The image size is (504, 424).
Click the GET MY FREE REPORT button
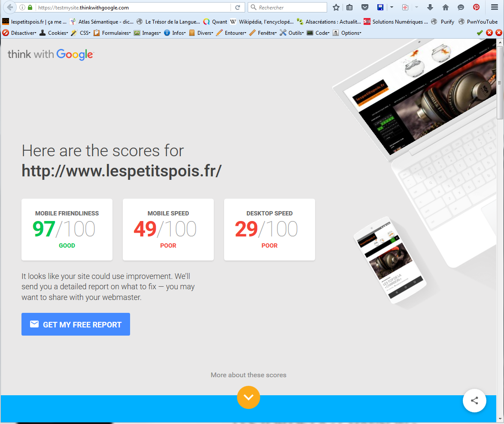pyautogui.click(x=76, y=324)
